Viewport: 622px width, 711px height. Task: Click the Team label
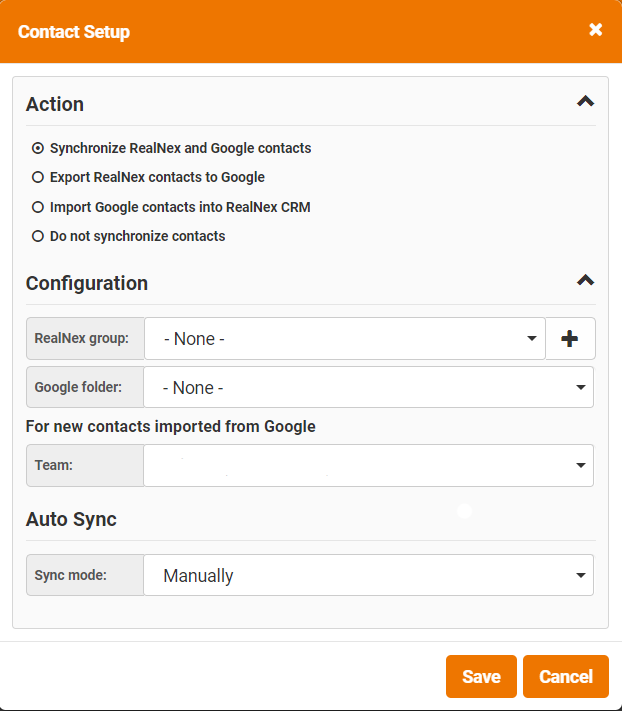coord(53,465)
